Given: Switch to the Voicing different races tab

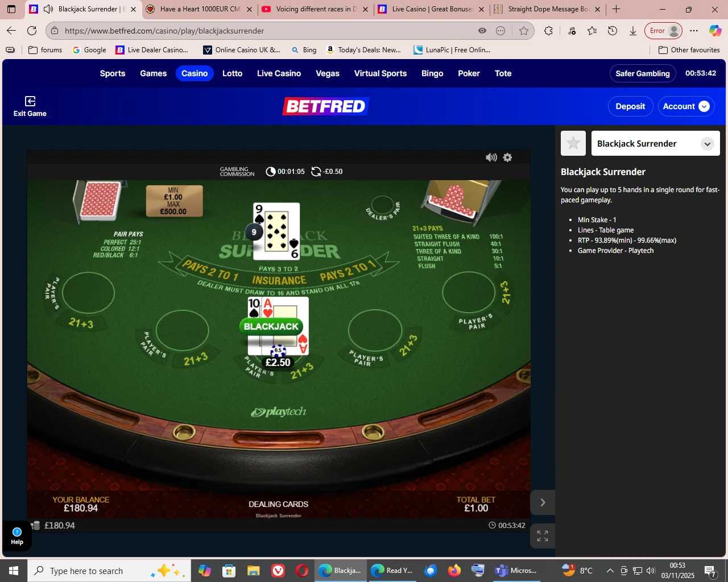Looking at the screenshot, I should [315, 9].
